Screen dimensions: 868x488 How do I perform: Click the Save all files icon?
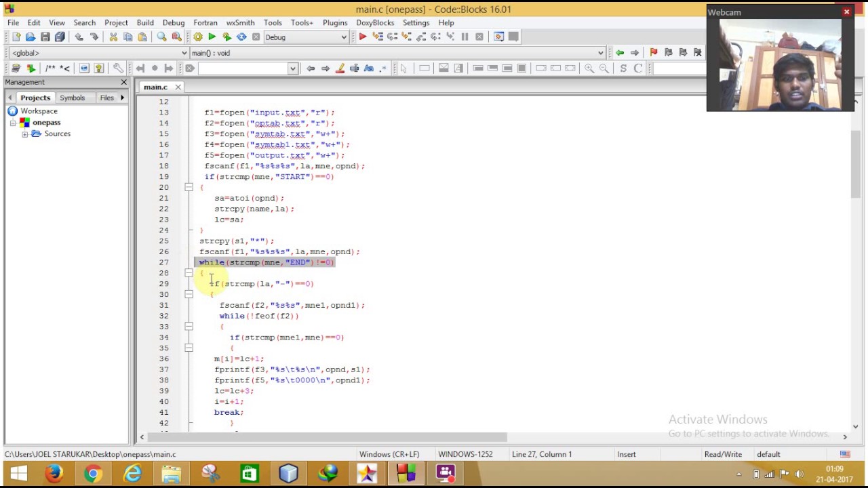[x=60, y=37]
